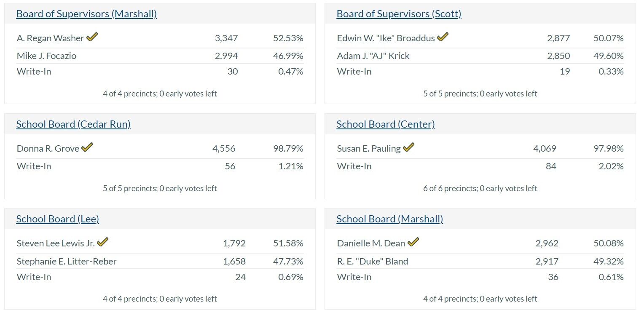Open the Board of Supervisors (Scott) results
The image size is (644, 318).
399,13
